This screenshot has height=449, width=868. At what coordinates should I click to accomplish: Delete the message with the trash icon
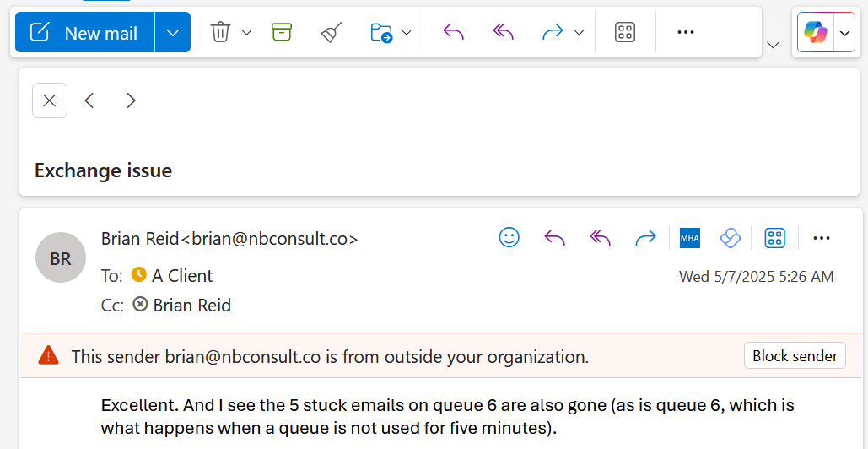click(220, 32)
